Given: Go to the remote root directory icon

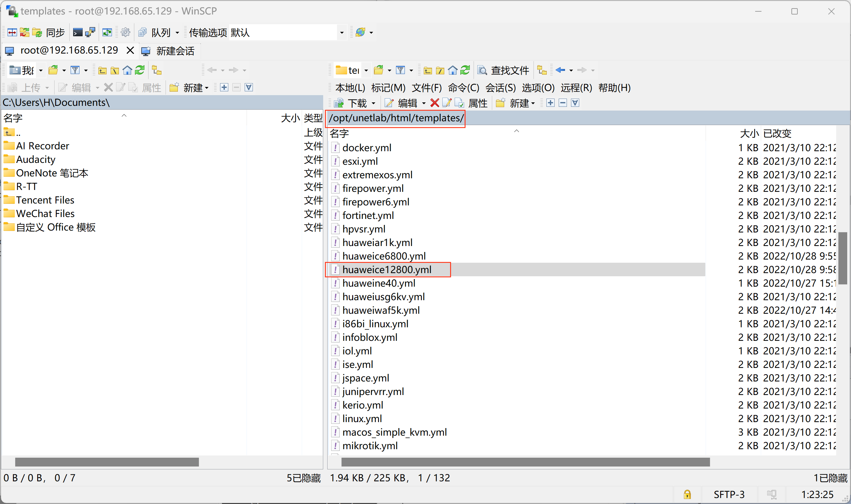Looking at the screenshot, I should click(440, 70).
